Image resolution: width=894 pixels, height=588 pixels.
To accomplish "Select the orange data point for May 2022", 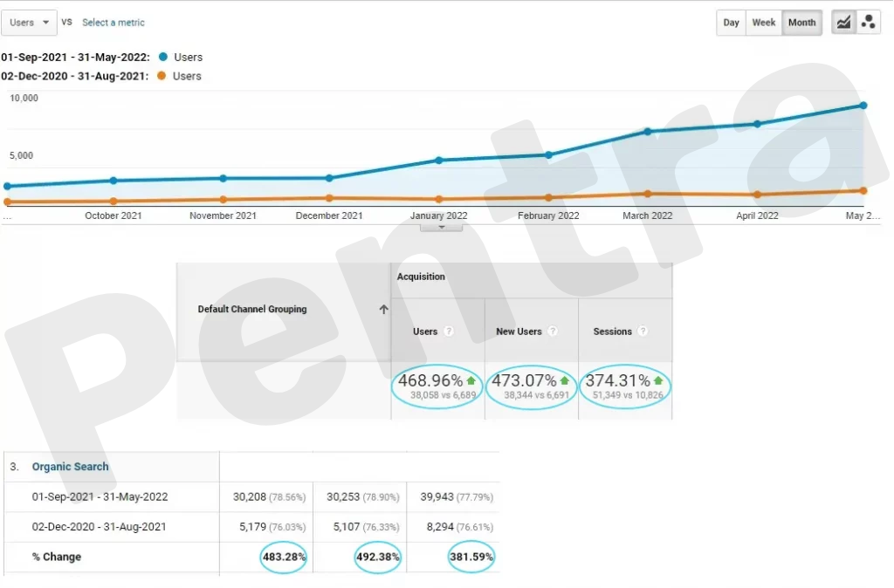I will 863,191.
